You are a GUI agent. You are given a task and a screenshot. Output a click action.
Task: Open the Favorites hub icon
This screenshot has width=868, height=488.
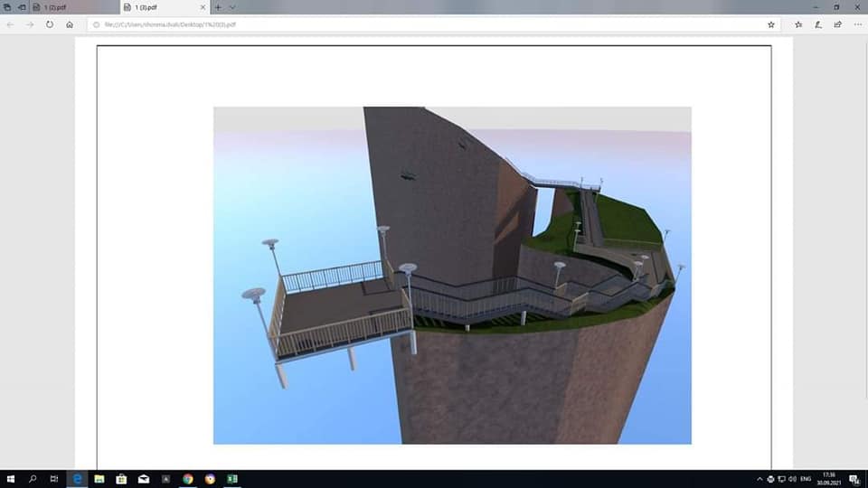(x=798, y=24)
